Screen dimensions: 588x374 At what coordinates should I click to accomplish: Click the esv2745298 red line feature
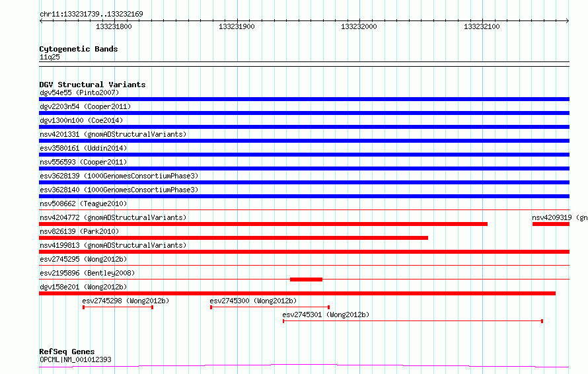(118, 307)
